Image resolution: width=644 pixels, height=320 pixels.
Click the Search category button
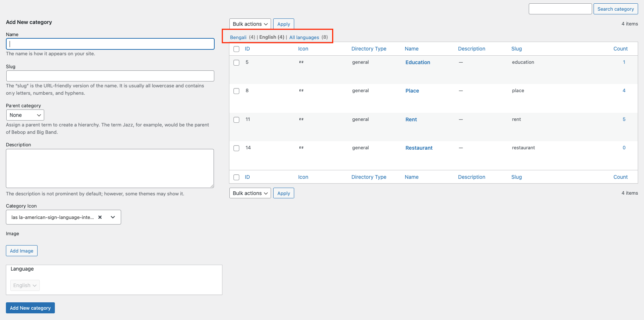click(615, 9)
